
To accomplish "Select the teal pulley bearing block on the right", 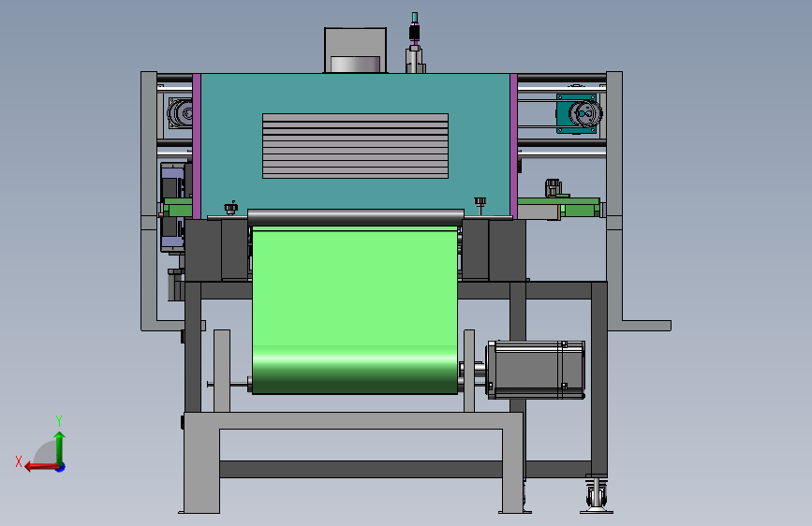I will tap(577, 113).
